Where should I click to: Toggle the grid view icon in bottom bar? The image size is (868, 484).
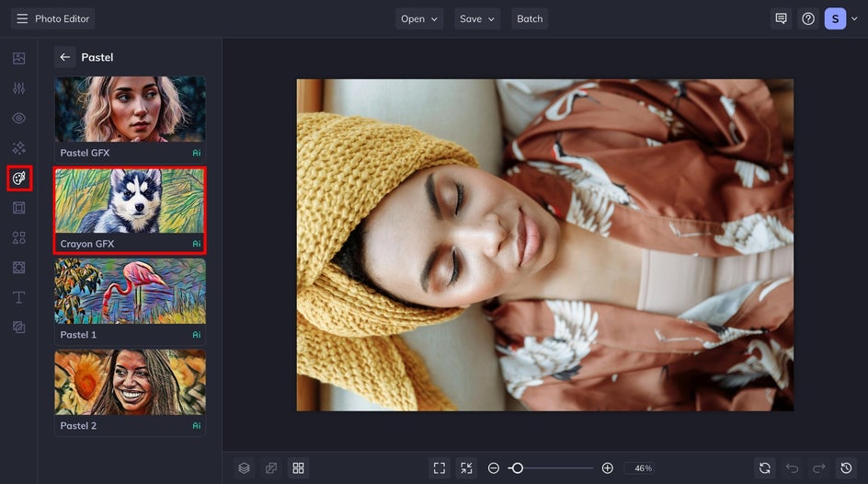pos(298,468)
